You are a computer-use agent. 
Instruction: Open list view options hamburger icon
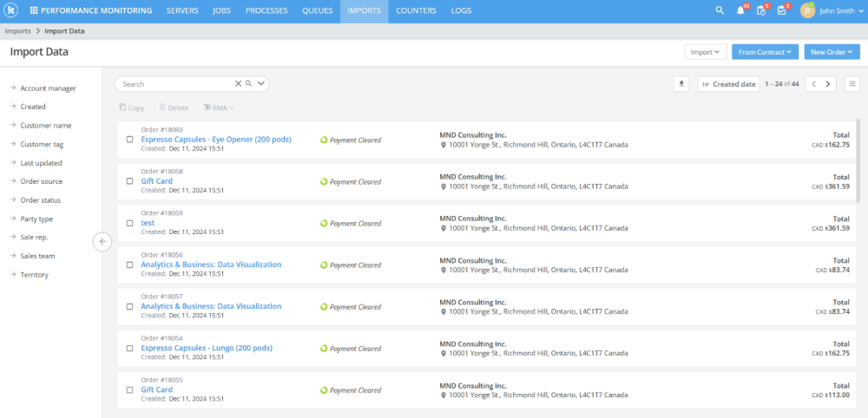coord(852,84)
